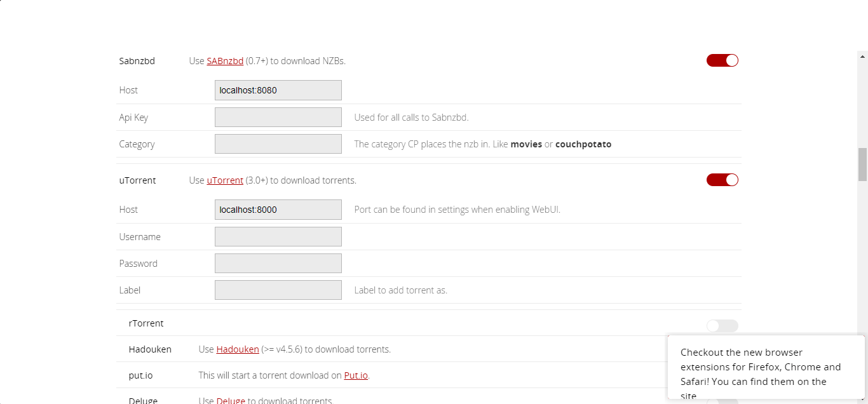Click the uTorrent Password field

pos(278,263)
